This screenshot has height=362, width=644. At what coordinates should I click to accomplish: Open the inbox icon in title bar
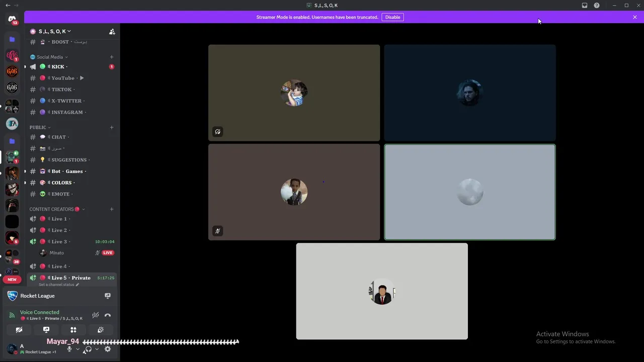click(585, 6)
